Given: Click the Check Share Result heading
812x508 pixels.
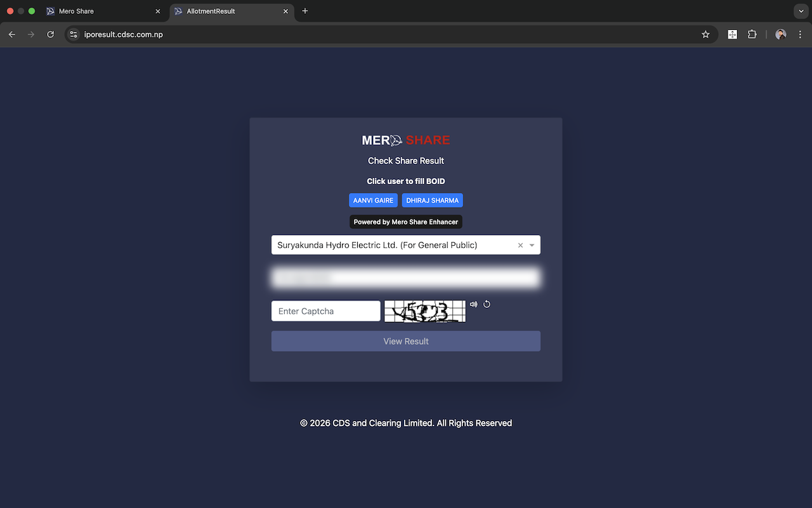Looking at the screenshot, I should pos(406,161).
